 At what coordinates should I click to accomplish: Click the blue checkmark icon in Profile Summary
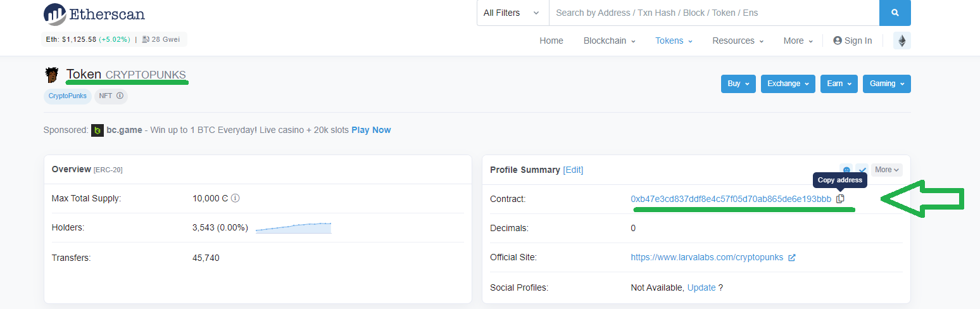point(862,170)
